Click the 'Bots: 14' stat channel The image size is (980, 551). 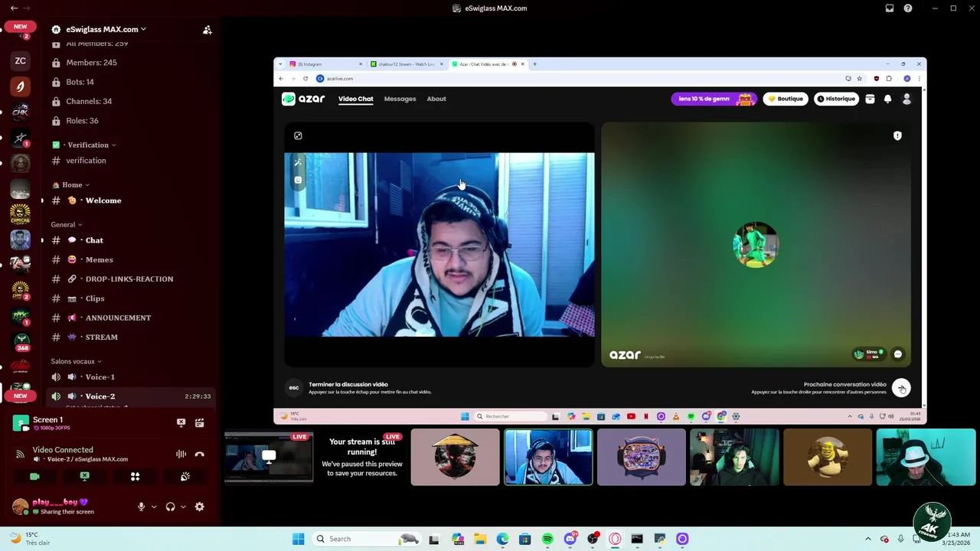click(130, 82)
